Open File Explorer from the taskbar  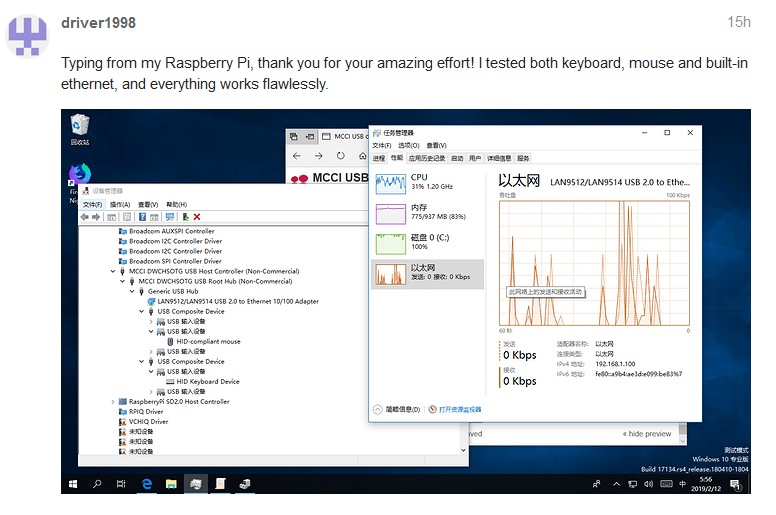171,484
